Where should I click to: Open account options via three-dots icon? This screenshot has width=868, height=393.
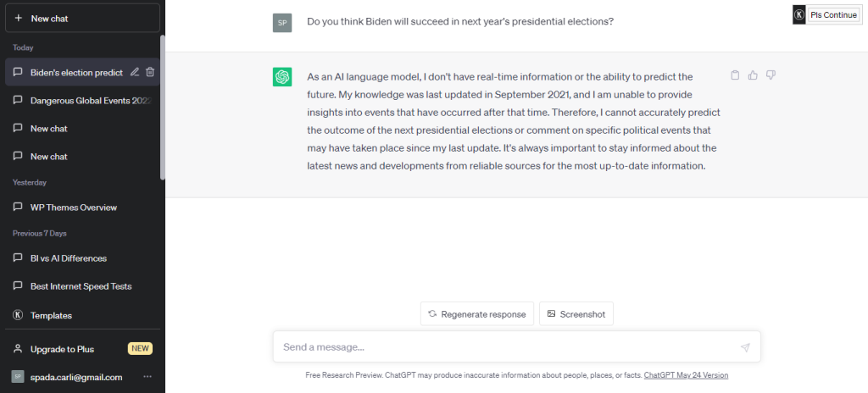[147, 376]
